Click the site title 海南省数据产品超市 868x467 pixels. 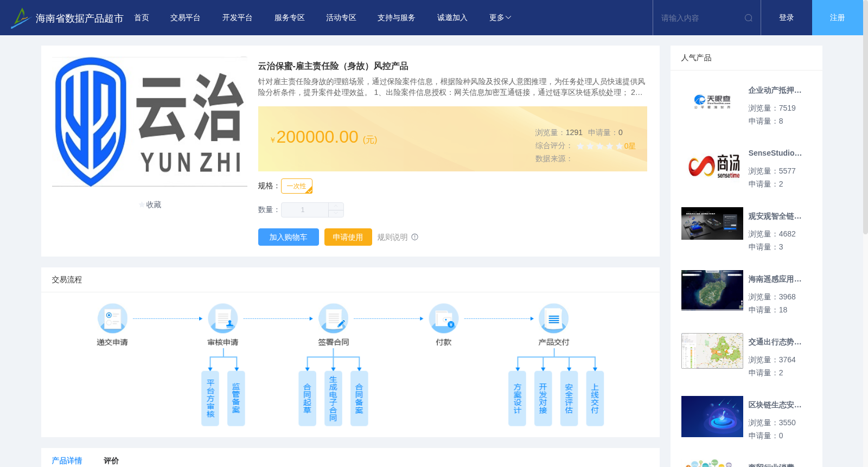(x=79, y=18)
